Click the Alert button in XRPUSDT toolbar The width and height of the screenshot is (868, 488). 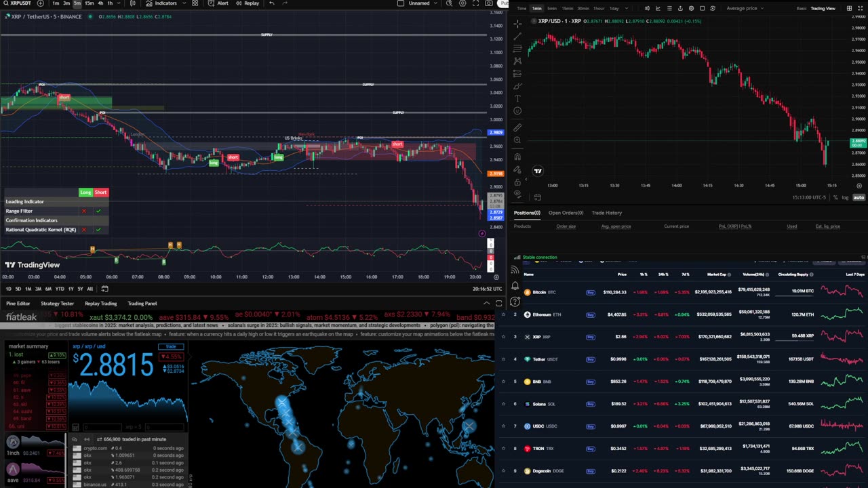point(218,3)
